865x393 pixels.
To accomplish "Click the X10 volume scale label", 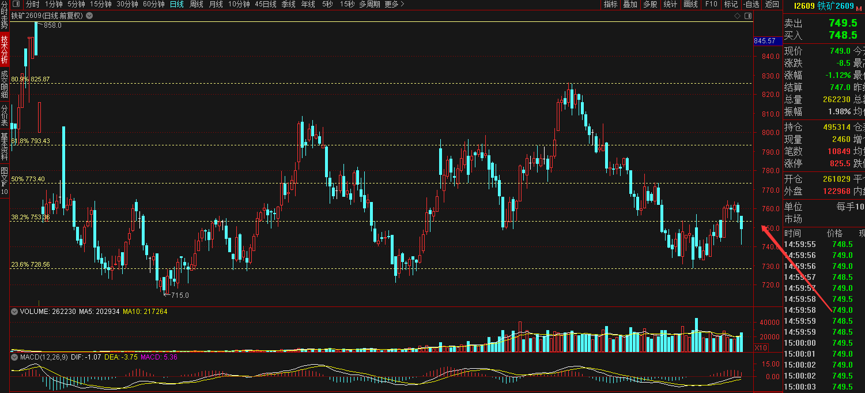I will coord(761,347).
